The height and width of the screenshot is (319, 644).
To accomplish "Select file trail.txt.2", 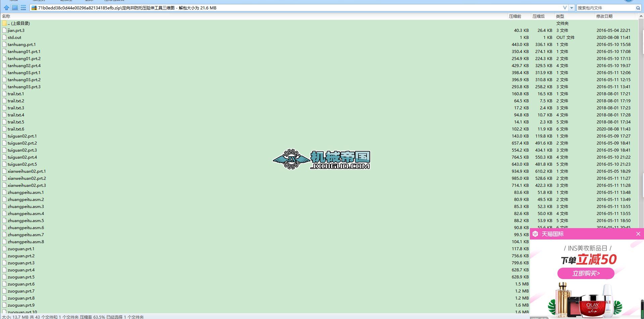I will click(x=16, y=101).
